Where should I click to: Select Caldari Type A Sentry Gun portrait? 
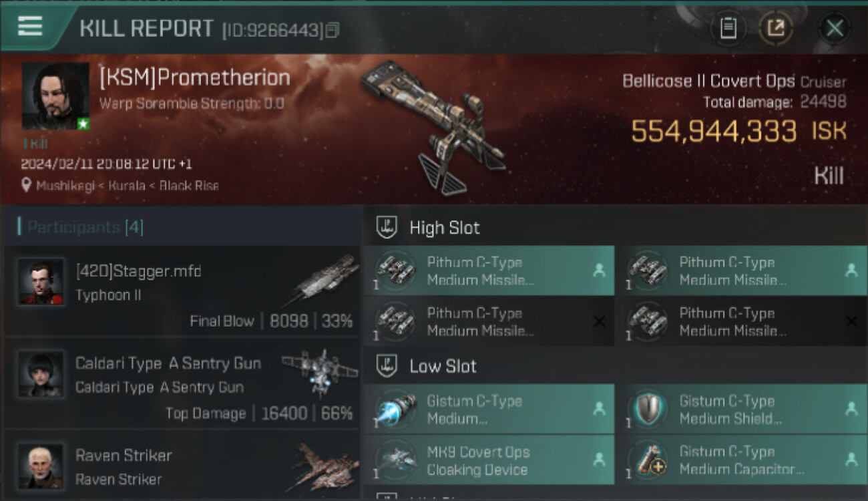(x=41, y=374)
